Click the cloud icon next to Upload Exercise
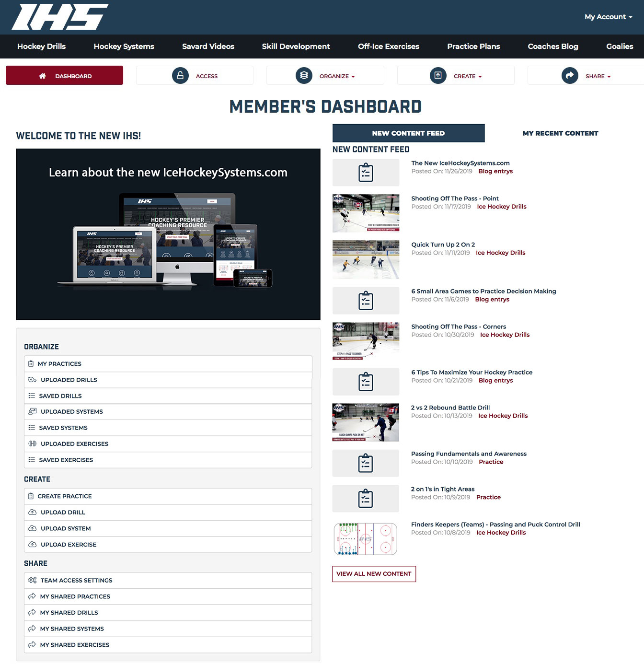644x665 pixels. [33, 544]
